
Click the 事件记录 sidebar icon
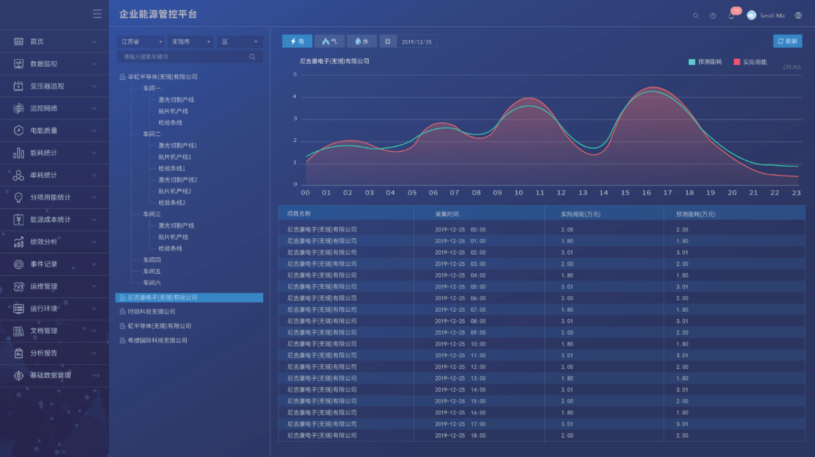(18, 264)
